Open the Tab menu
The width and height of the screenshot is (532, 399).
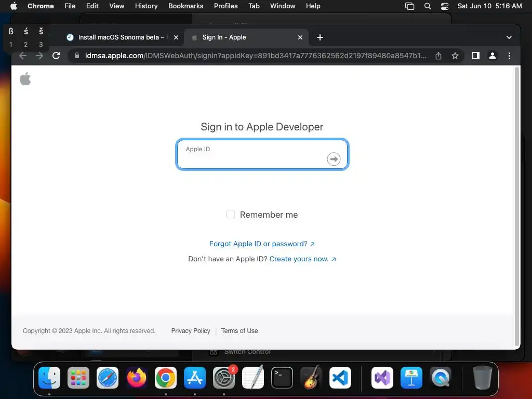pyautogui.click(x=254, y=6)
